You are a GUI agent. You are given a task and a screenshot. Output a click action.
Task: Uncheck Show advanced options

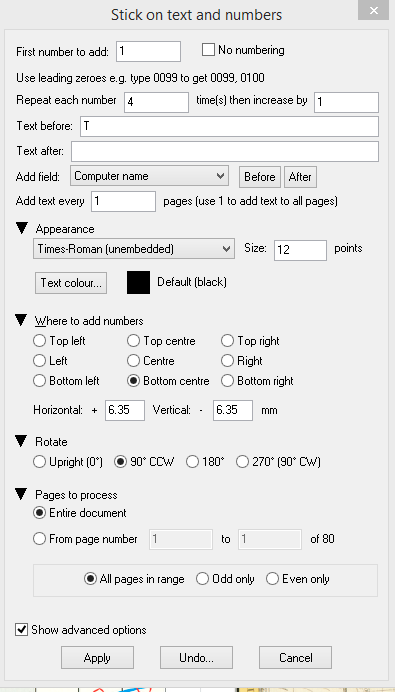pos(21,630)
